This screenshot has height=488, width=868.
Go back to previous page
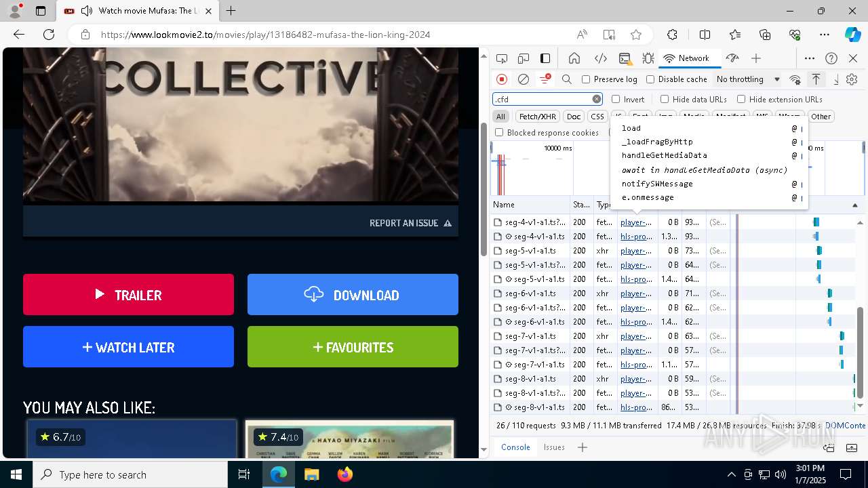(19, 35)
